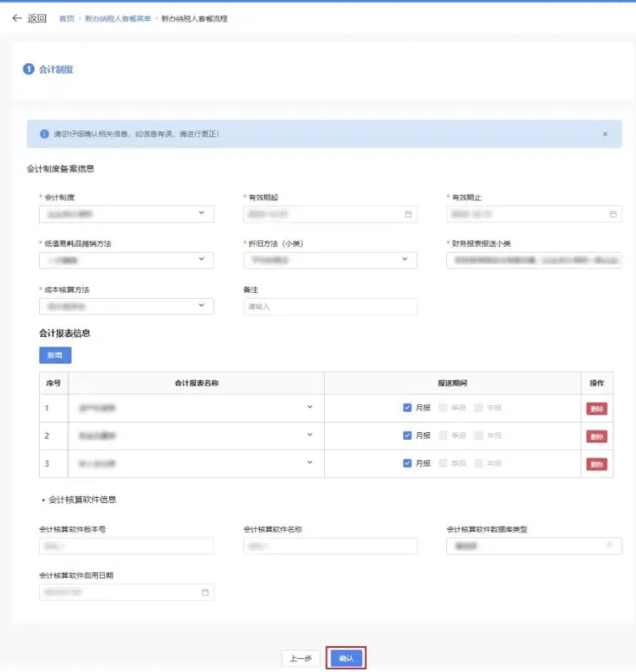Click the 备注 input field
The height and width of the screenshot is (672, 636).
[x=330, y=307]
